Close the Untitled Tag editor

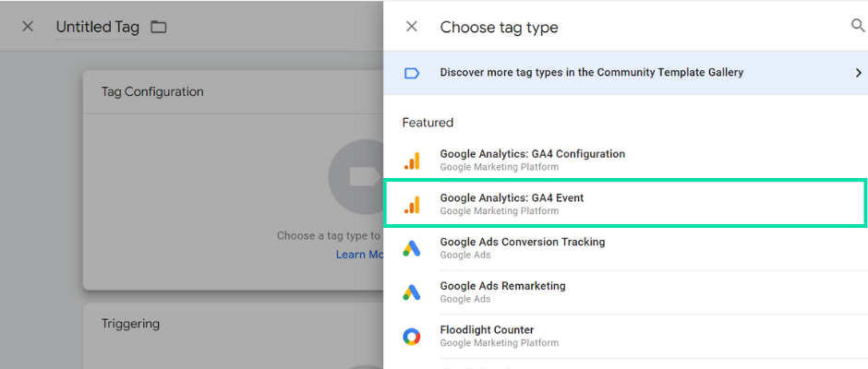[x=28, y=27]
